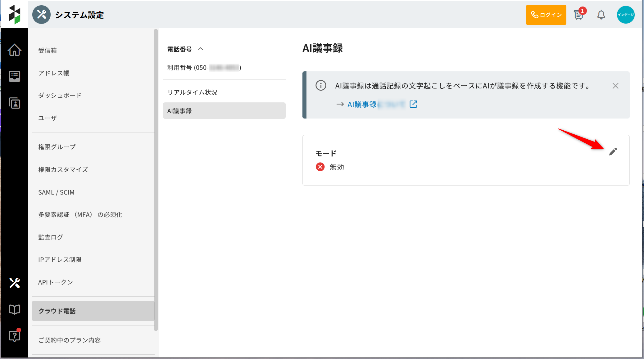
Task: Click the settings sidebar scrollbar
Action: (156, 180)
